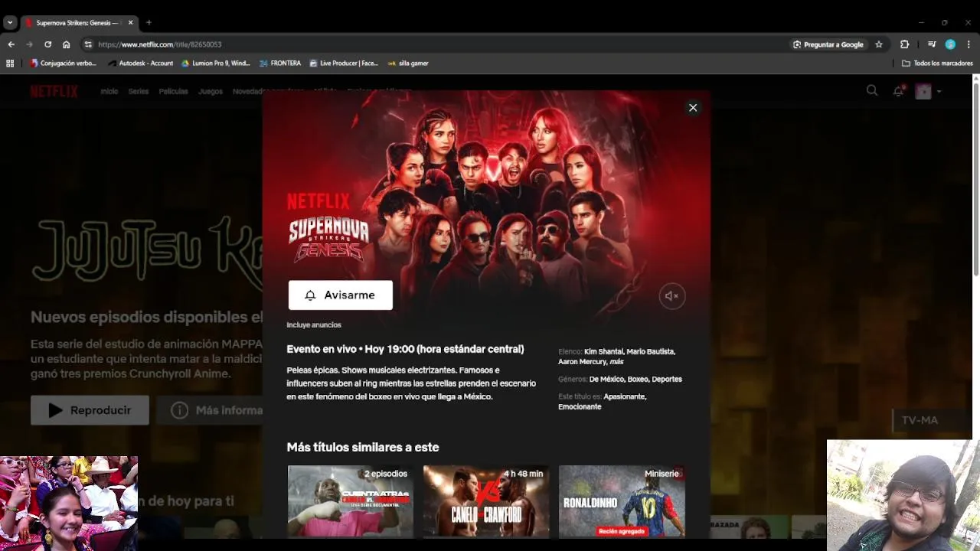Click Mario Bautista cast link
This screenshot has height=551, width=980.
(651, 351)
